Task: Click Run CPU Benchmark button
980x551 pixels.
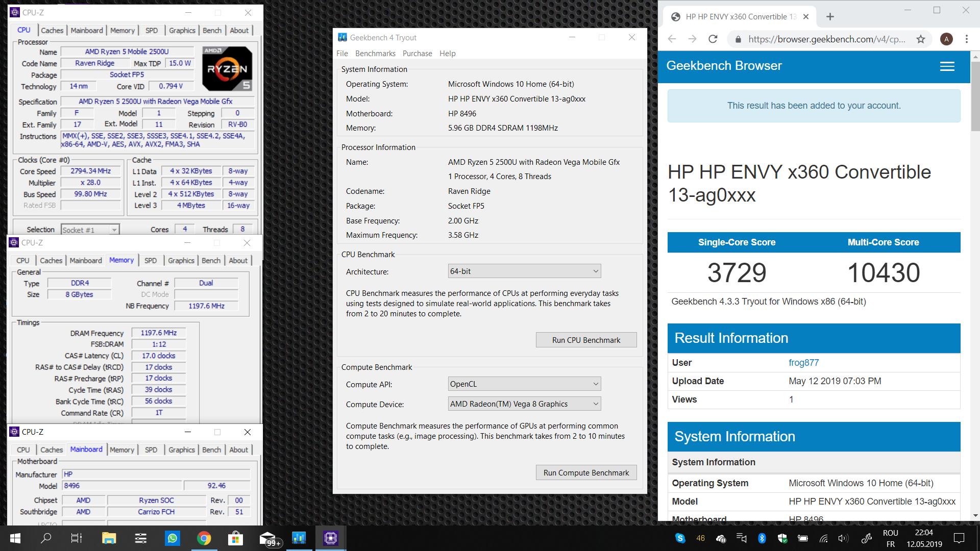Action: point(586,340)
